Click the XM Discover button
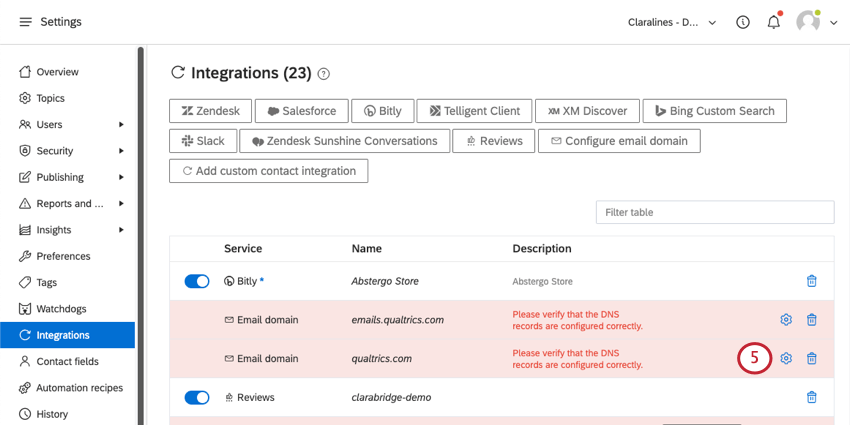 pos(587,111)
